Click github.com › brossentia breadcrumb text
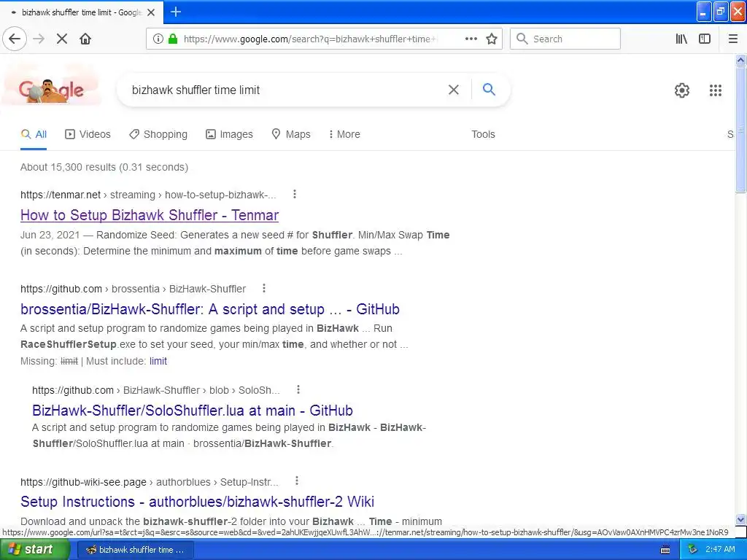The width and height of the screenshot is (747, 560). (133, 289)
